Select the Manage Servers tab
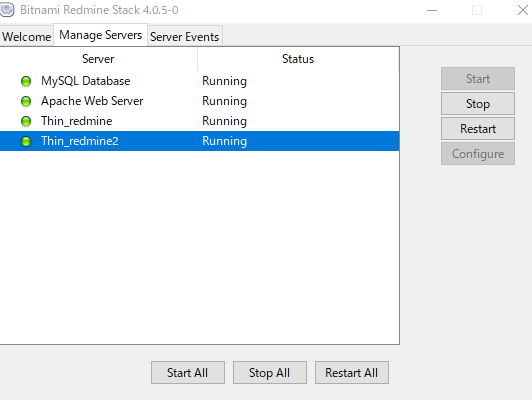 [x=100, y=35]
